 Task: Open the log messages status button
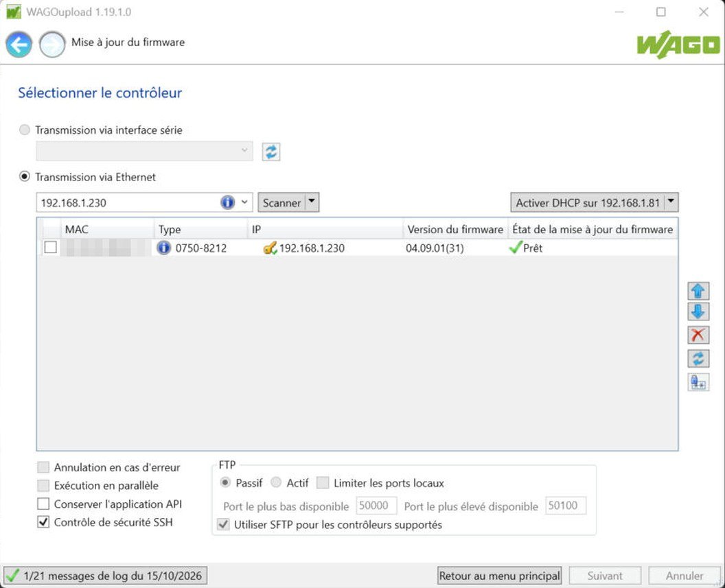point(106,576)
